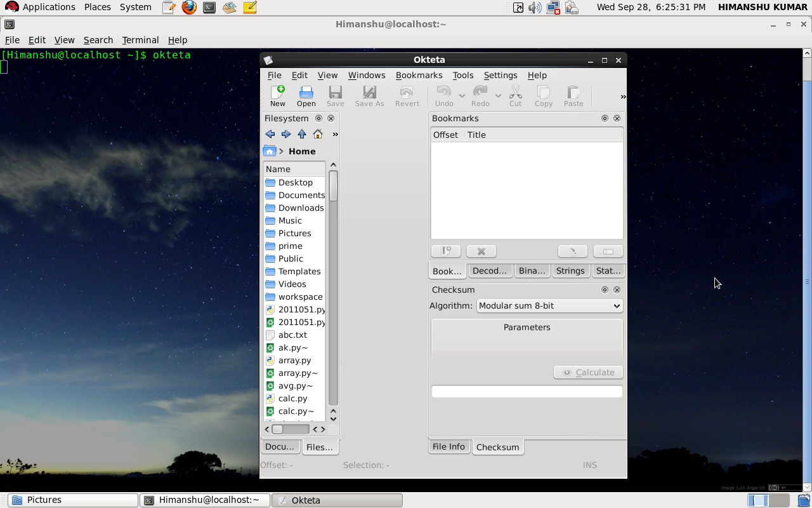The width and height of the screenshot is (812, 508).
Task: Select the Downloads folder in Filesystem
Action: tap(294, 208)
